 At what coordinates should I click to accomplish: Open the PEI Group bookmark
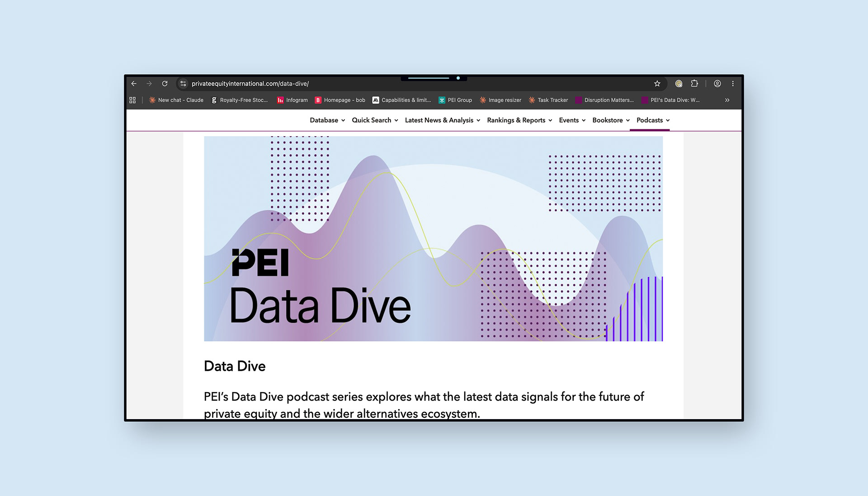coord(455,100)
